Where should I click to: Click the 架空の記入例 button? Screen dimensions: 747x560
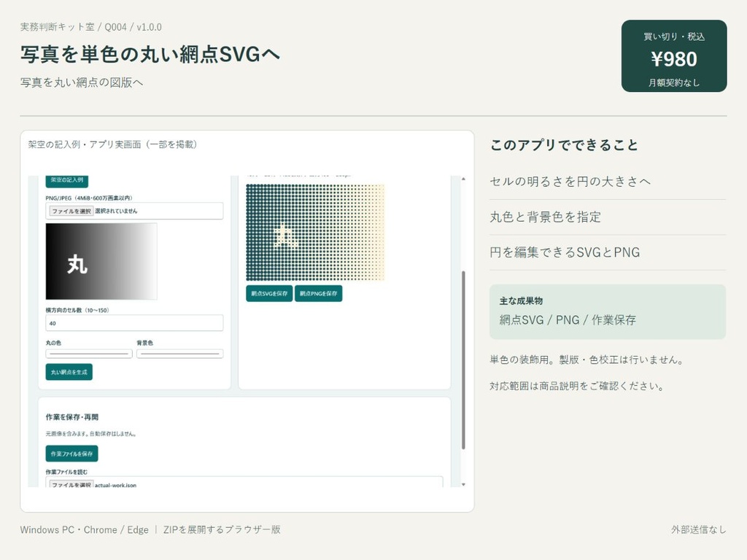coord(66,181)
